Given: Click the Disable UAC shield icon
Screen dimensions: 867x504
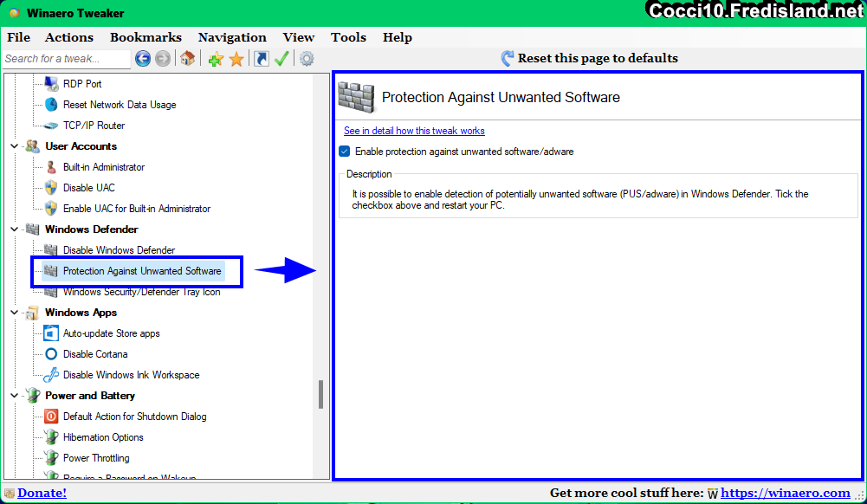Looking at the screenshot, I should [51, 188].
